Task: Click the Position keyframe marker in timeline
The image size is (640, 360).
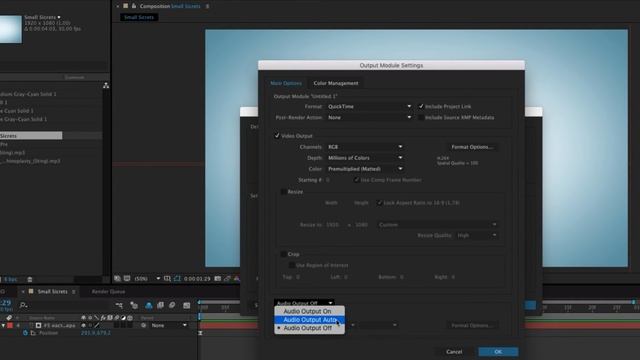Action: point(200,333)
